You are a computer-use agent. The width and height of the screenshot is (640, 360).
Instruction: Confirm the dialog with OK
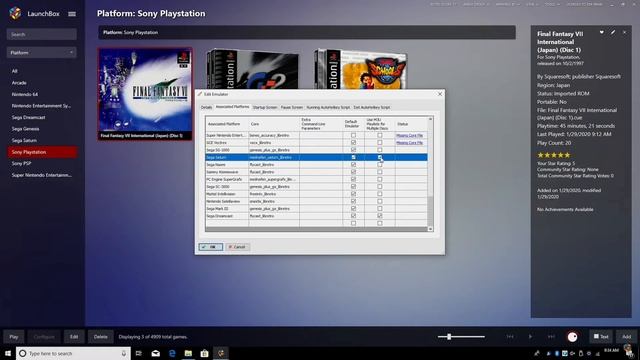coord(211,247)
